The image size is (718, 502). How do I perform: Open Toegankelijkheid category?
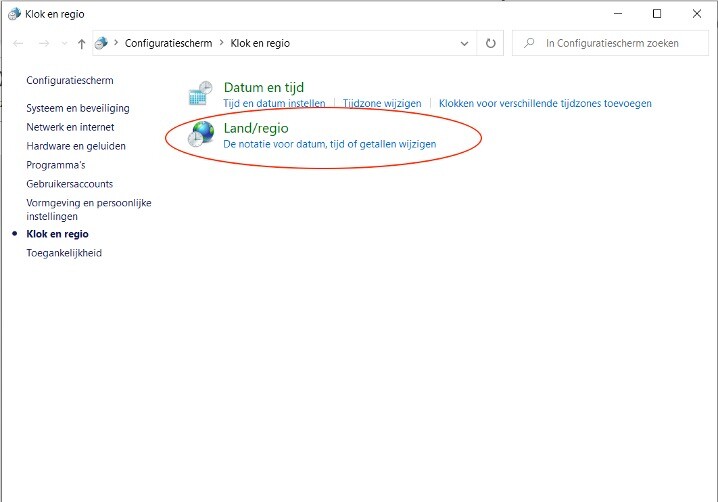coord(64,253)
